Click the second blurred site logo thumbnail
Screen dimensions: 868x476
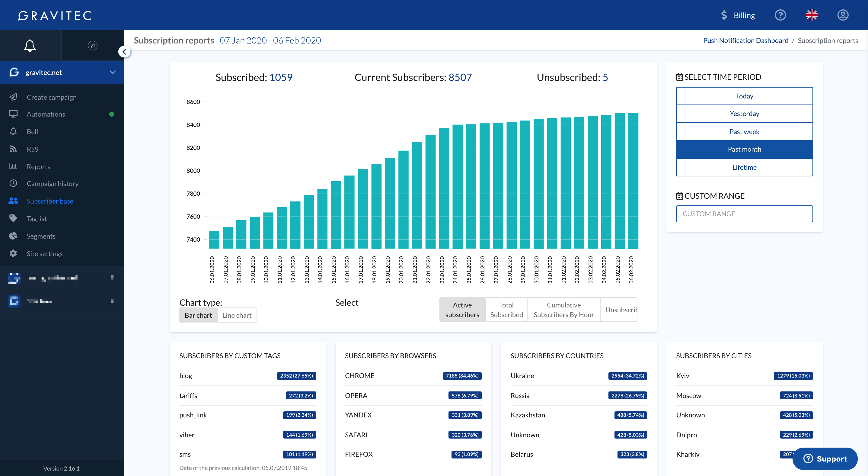[x=14, y=301]
